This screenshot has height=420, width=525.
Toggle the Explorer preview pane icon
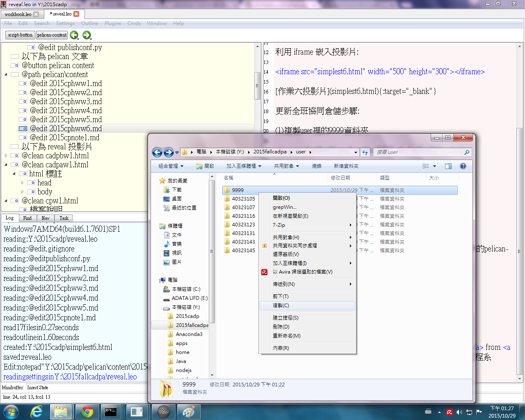coord(448,166)
